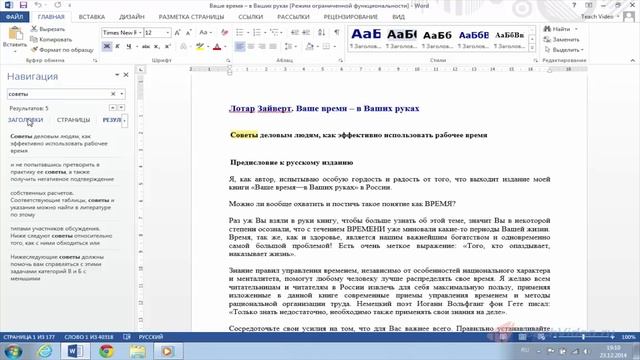640x360 pixels.
Task: Toggle subscript formatting
Action: 156,47
